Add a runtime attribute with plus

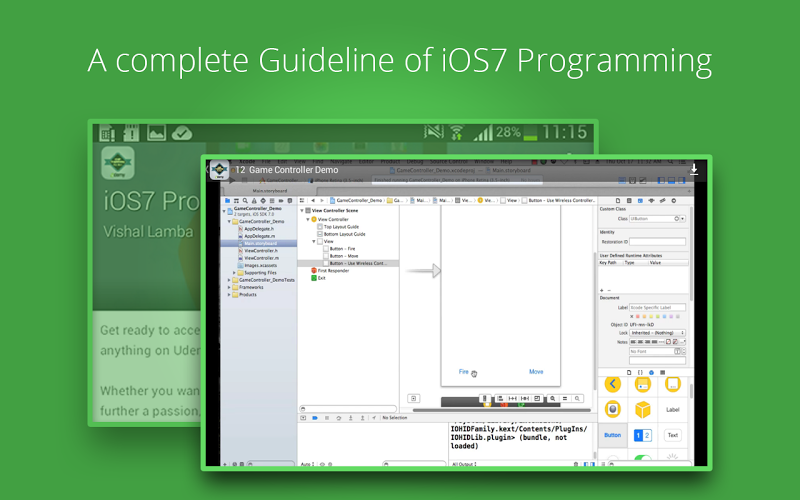(602, 290)
